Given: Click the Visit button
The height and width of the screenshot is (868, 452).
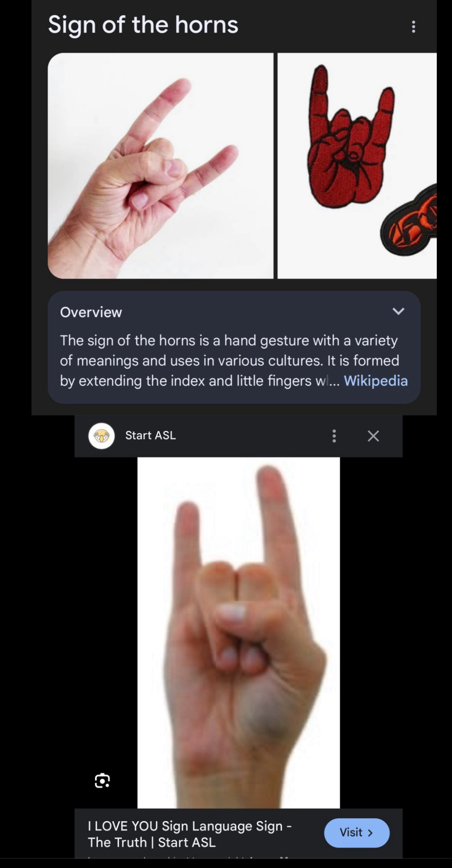Looking at the screenshot, I should [357, 833].
